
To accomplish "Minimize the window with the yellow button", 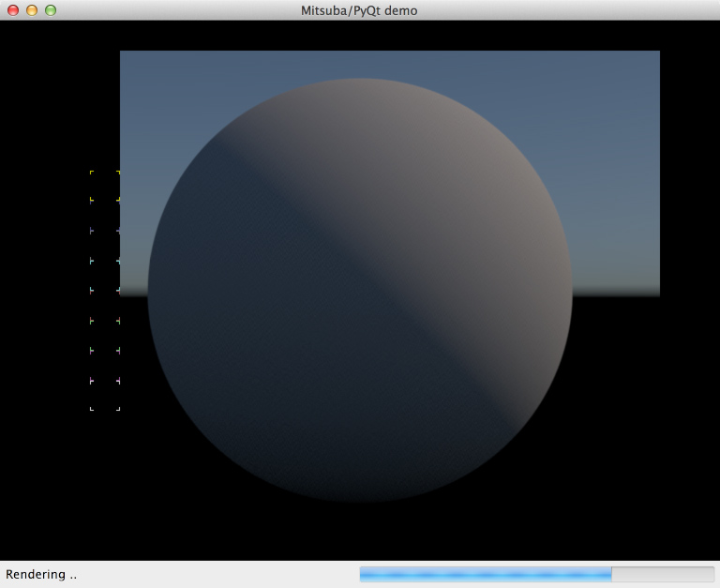I will click(32, 10).
